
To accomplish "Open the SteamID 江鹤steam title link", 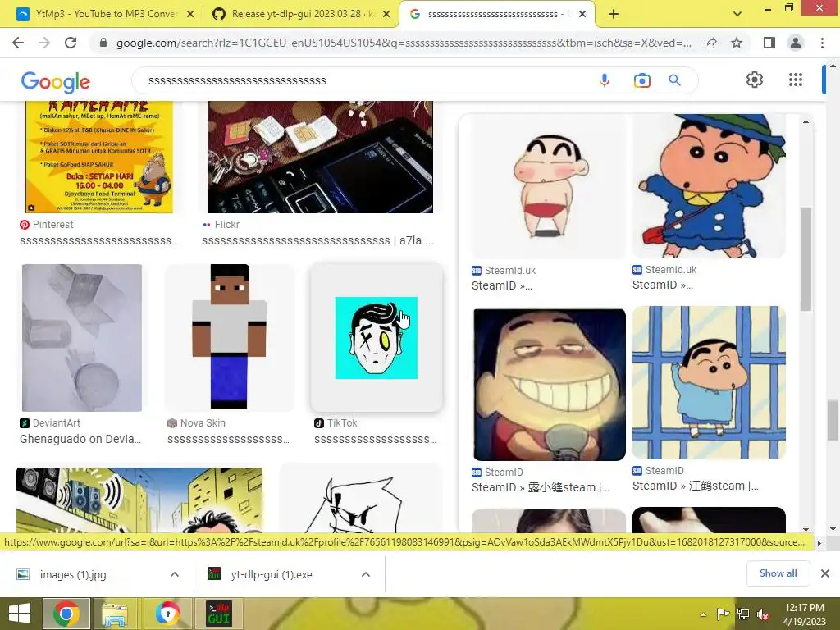I will [x=696, y=486].
